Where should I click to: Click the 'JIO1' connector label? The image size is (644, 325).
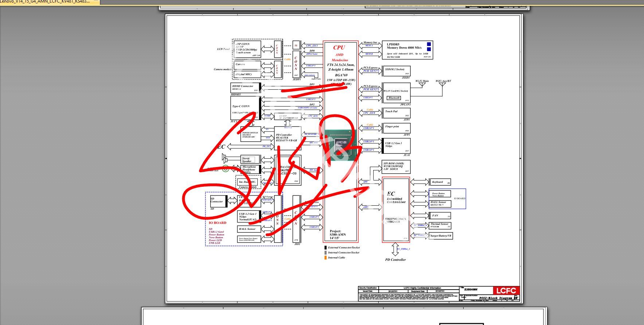tap(297, 244)
